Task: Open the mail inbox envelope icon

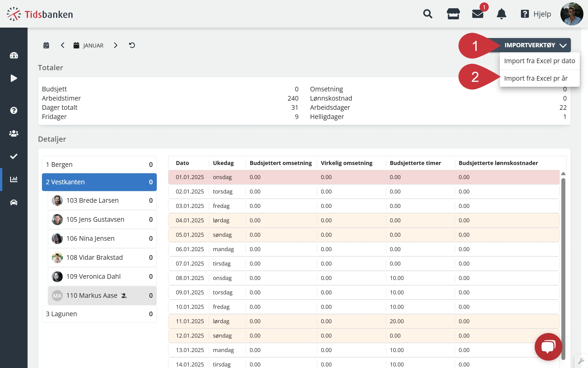Action: 477,14
